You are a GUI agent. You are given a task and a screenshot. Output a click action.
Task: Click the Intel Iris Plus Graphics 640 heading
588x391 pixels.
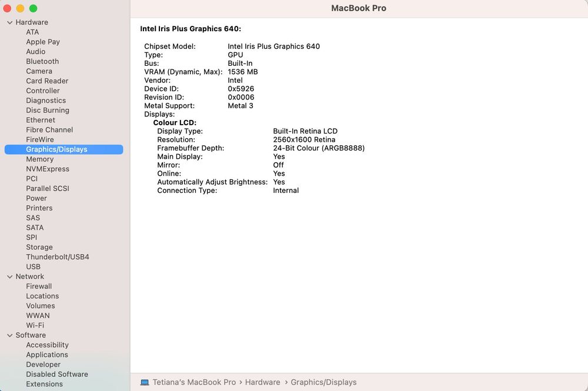[x=191, y=29]
